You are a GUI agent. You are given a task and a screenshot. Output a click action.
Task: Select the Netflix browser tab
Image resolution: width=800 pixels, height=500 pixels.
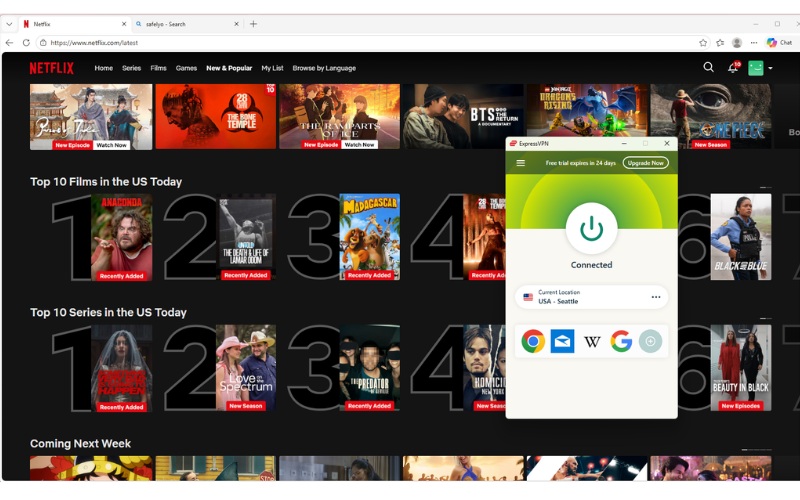(74, 24)
